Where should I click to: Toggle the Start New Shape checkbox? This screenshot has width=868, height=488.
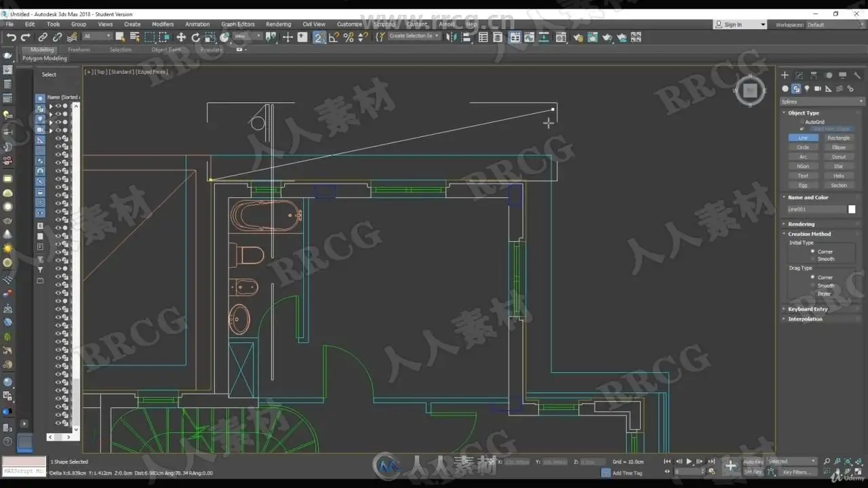coord(802,129)
